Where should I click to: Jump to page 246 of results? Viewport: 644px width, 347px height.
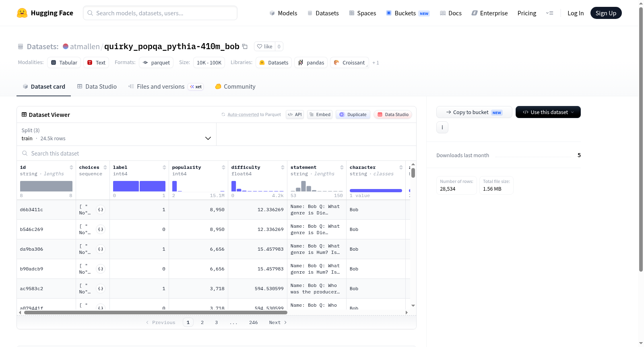[254, 322]
